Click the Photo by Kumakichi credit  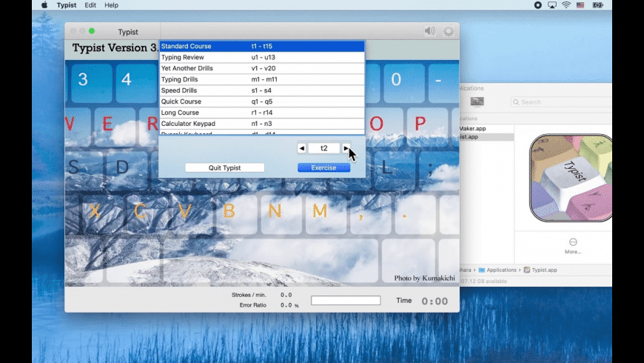(425, 279)
